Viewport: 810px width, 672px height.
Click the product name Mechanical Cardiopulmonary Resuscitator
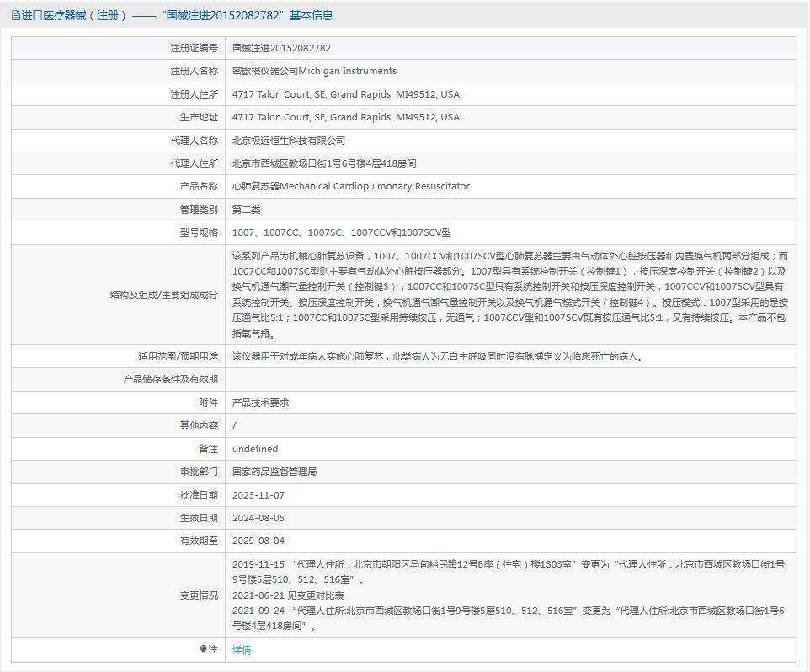click(x=351, y=186)
